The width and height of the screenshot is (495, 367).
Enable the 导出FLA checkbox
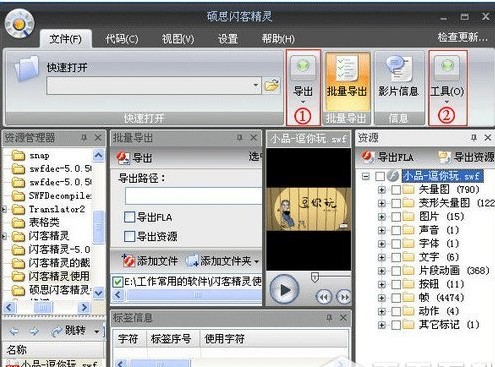(x=129, y=217)
